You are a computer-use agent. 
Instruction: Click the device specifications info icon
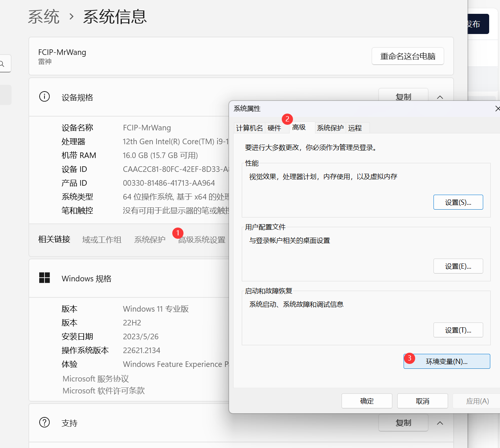click(x=44, y=97)
